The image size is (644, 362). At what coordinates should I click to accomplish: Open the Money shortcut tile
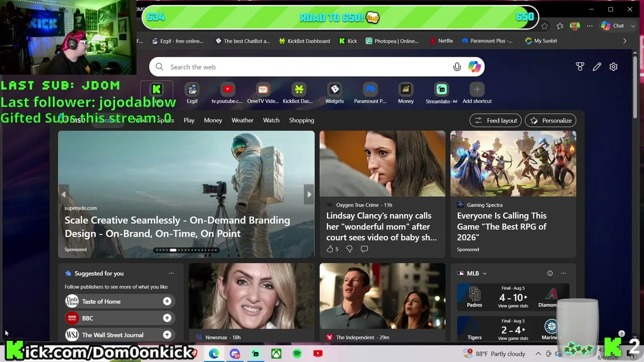point(406,94)
